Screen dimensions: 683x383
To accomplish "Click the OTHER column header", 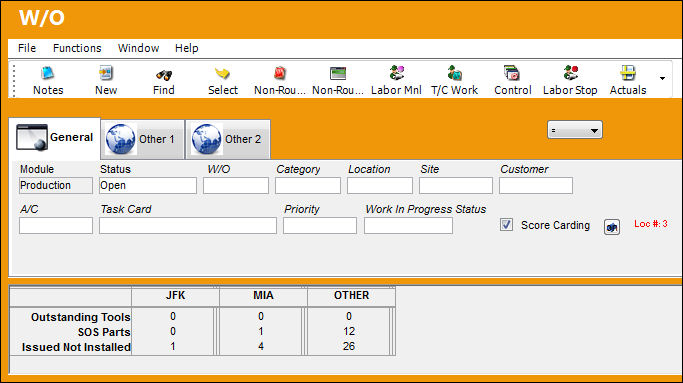I will coord(352,296).
